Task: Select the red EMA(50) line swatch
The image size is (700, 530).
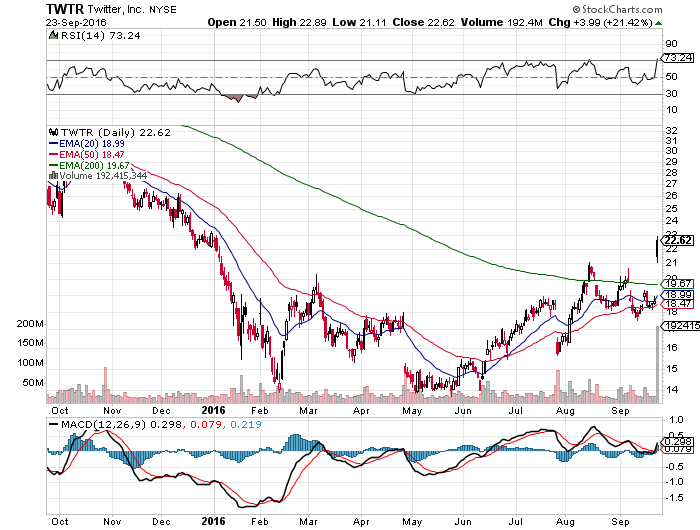Action: (x=53, y=154)
